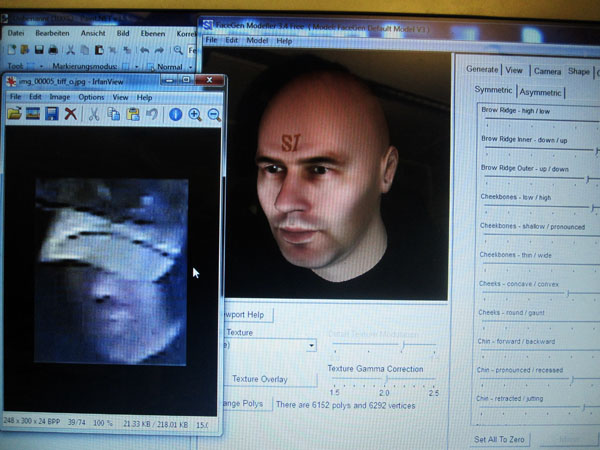Select Shape tab in FaceGen
Screen dimensions: 600x450
pyautogui.click(x=579, y=72)
